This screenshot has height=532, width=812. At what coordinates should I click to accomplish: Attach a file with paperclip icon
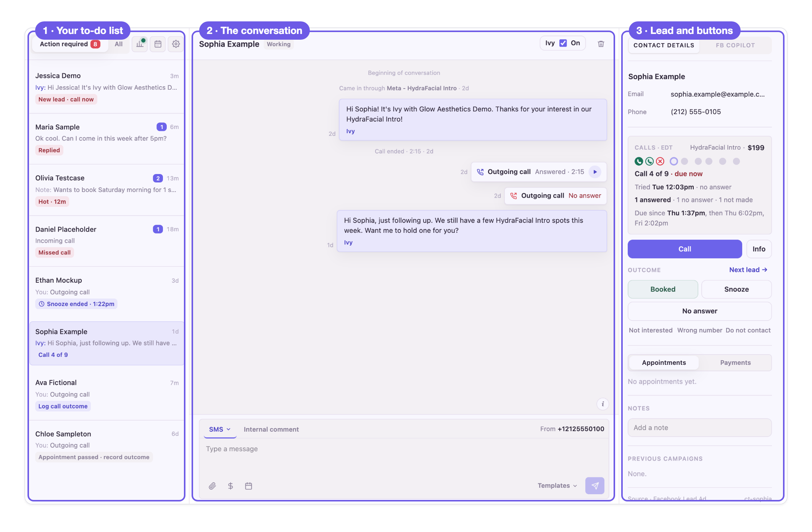(212, 486)
